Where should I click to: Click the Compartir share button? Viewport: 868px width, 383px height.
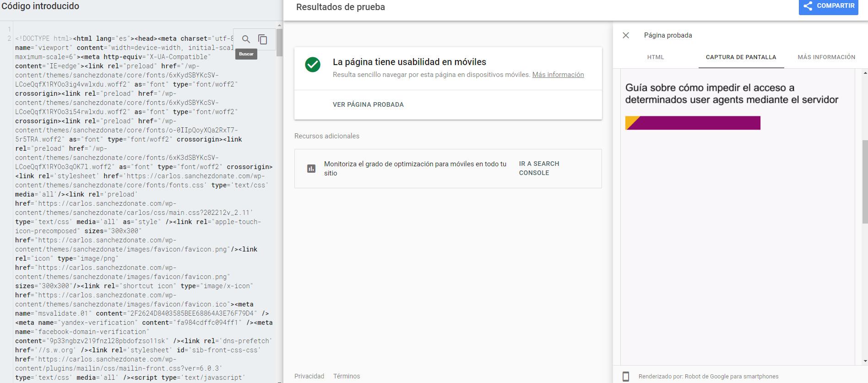[828, 6]
